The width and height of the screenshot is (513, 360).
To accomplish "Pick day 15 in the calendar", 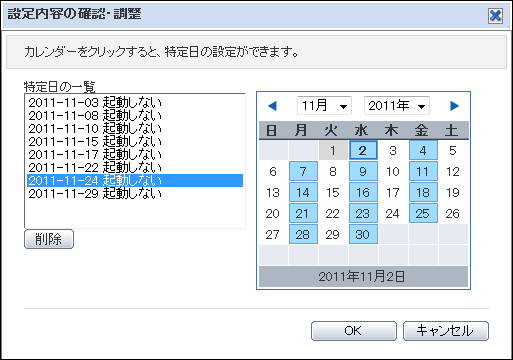I will tap(333, 192).
